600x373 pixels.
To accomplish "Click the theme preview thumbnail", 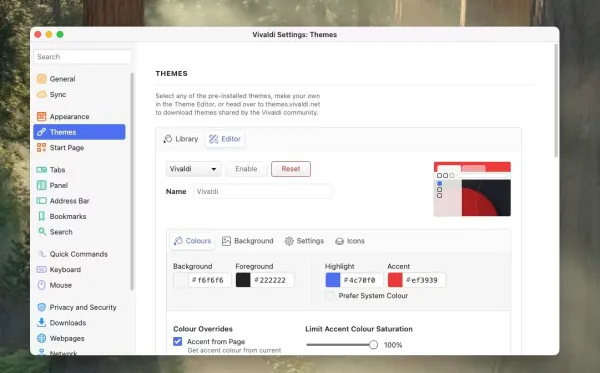I will 472,189.
